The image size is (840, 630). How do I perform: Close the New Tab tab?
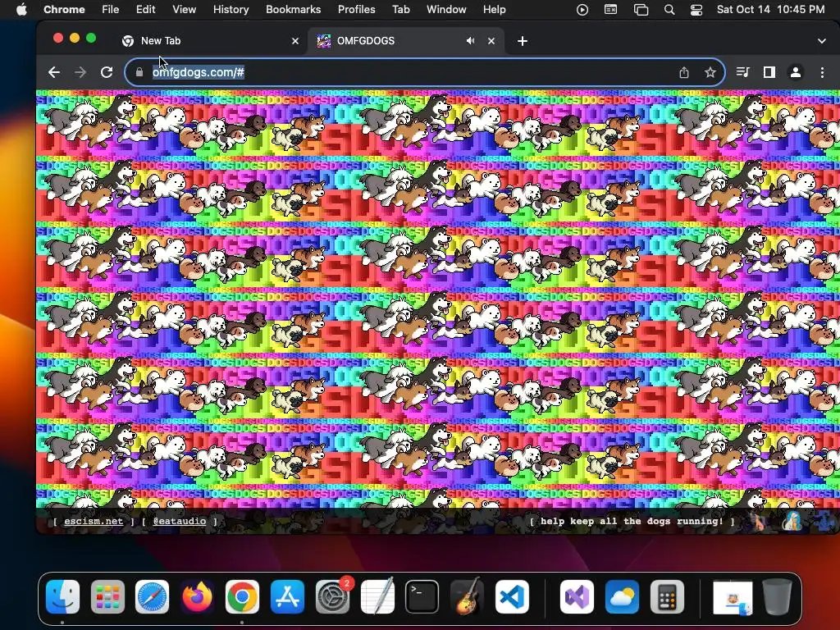tap(295, 41)
